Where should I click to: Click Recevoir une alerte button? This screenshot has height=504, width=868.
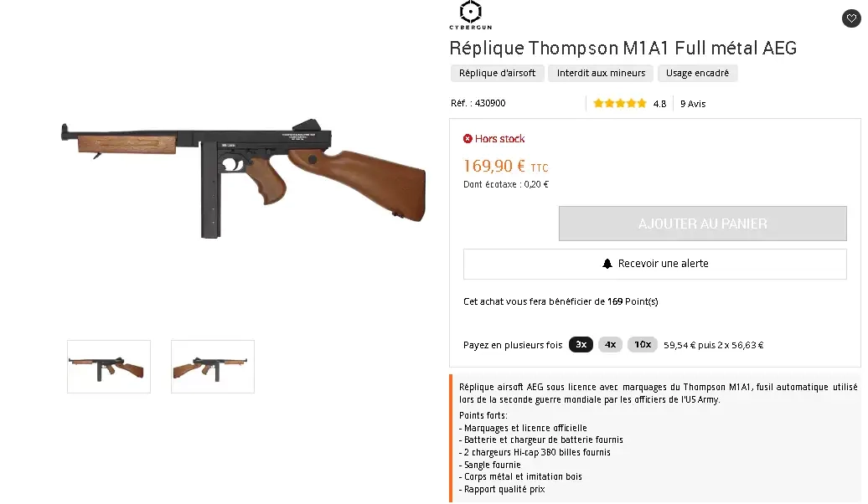(654, 264)
